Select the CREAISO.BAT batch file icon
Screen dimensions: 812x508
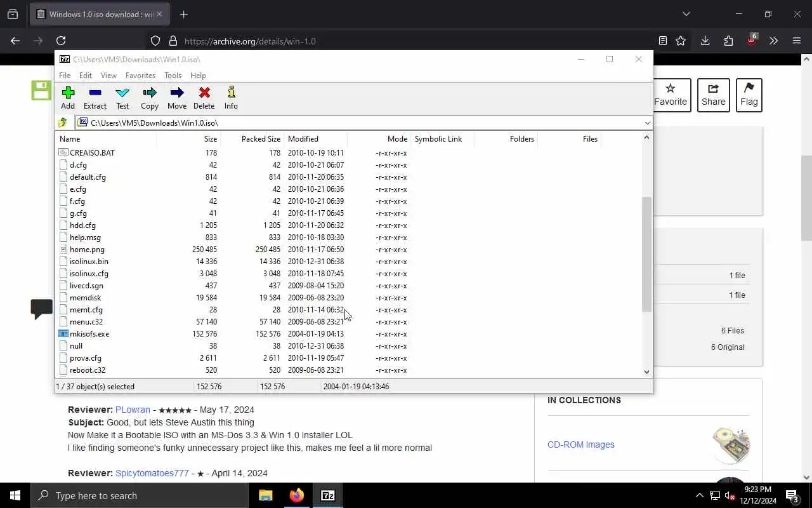(x=63, y=153)
